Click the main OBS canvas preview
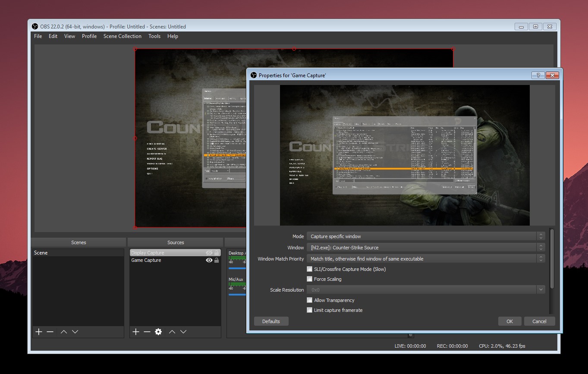The image size is (588, 374). 190,138
